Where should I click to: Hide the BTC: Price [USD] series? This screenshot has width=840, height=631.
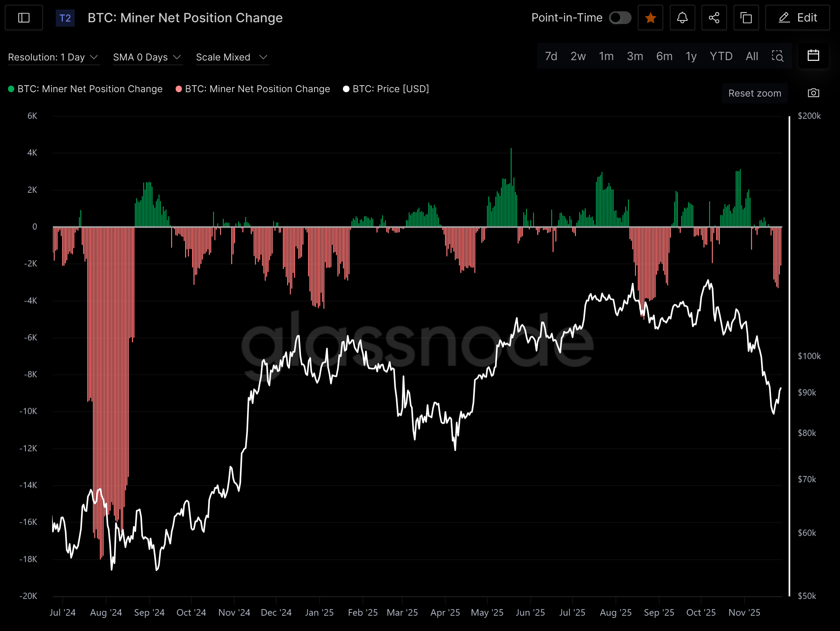(390, 89)
